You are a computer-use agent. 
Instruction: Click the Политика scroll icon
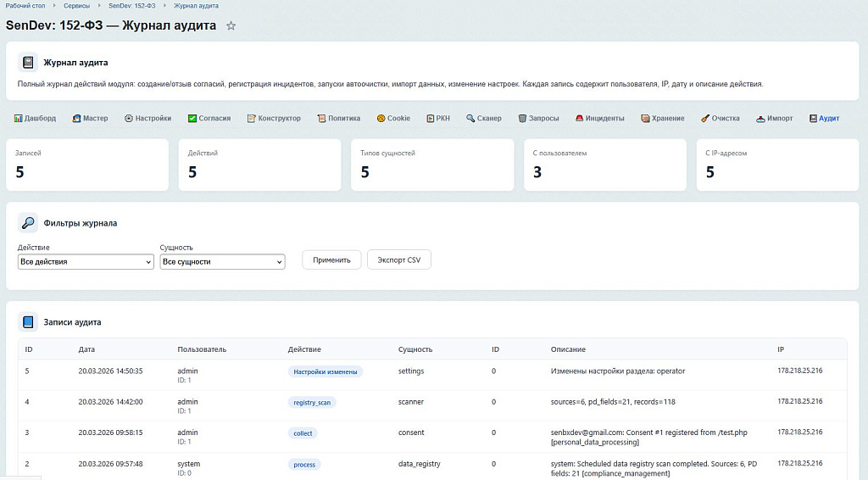pyautogui.click(x=321, y=119)
